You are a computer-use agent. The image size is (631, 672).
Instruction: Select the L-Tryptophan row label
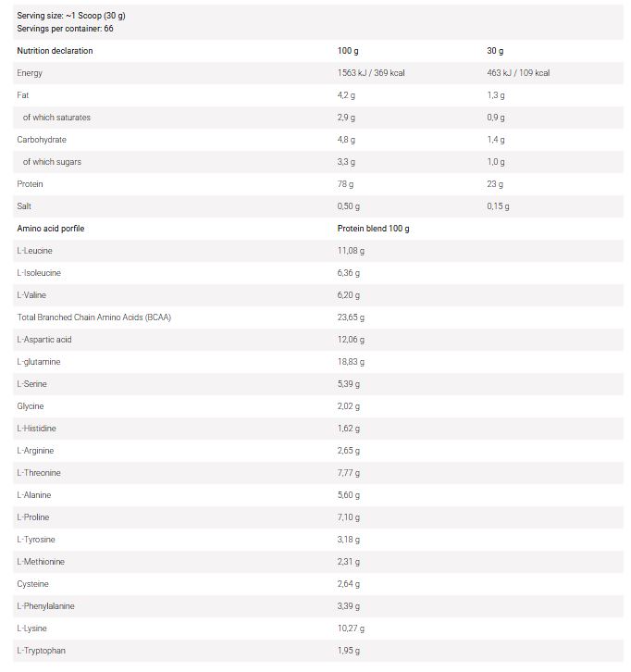[41, 651]
